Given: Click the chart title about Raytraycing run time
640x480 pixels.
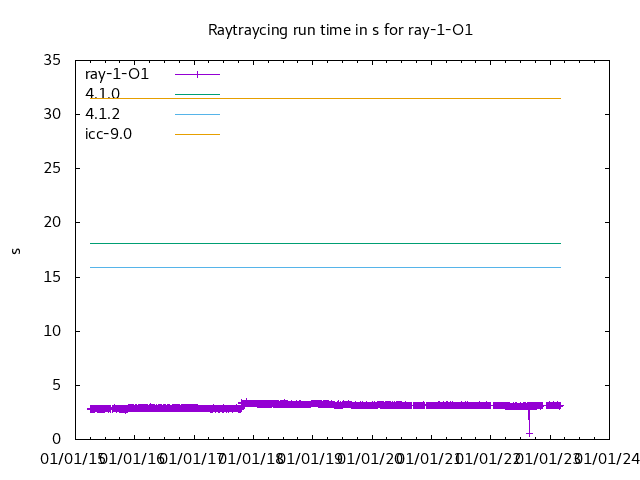Looking at the screenshot, I should 340,30.
